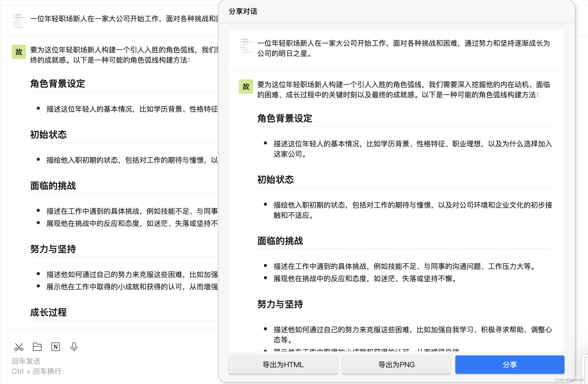Click the blue 分享 button

(x=510, y=365)
